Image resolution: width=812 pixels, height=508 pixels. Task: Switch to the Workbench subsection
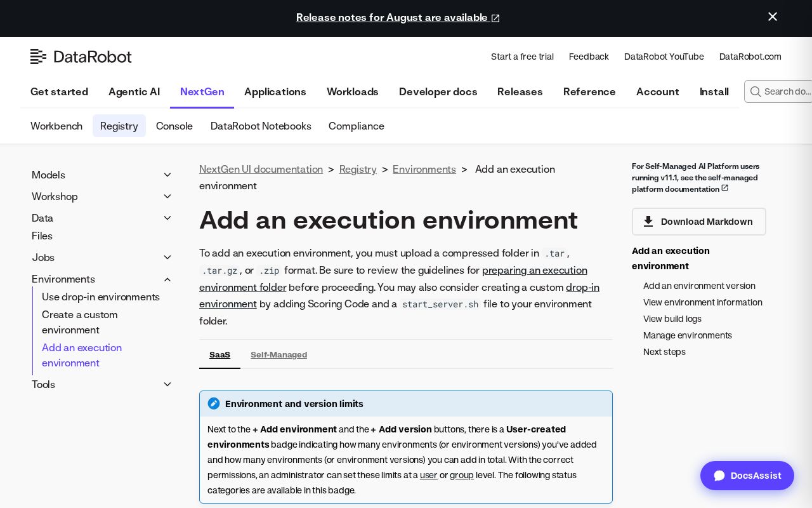56,126
